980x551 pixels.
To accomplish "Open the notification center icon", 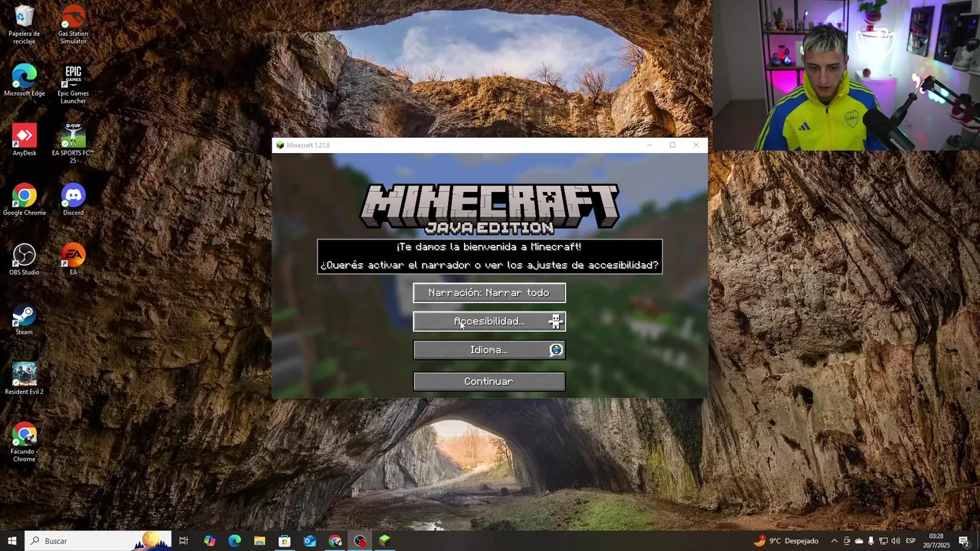I will pos(964,541).
